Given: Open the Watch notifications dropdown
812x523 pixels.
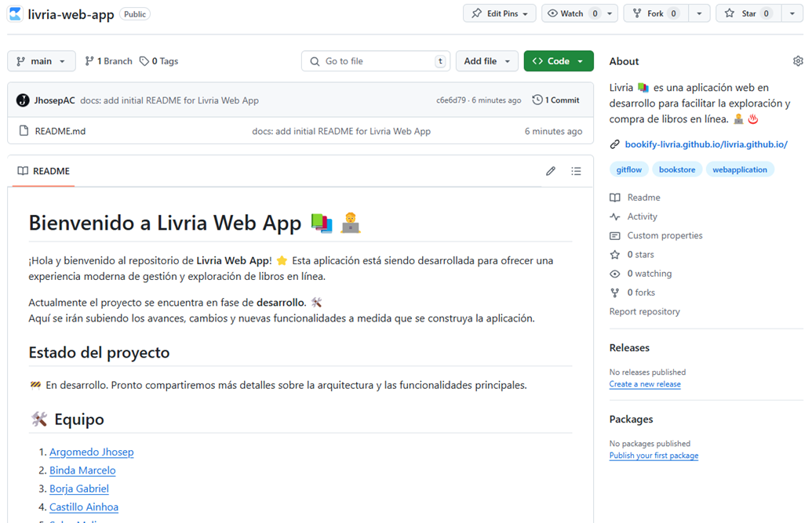Looking at the screenshot, I should pyautogui.click(x=580, y=13).
